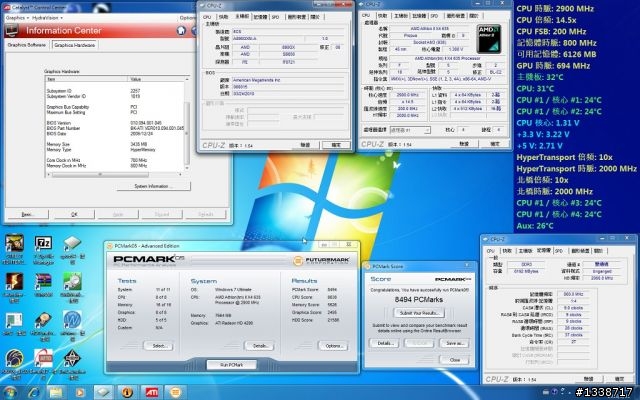
Task: Open the WinRAR stacked-books desktop shortcut
Action: pos(43,282)
